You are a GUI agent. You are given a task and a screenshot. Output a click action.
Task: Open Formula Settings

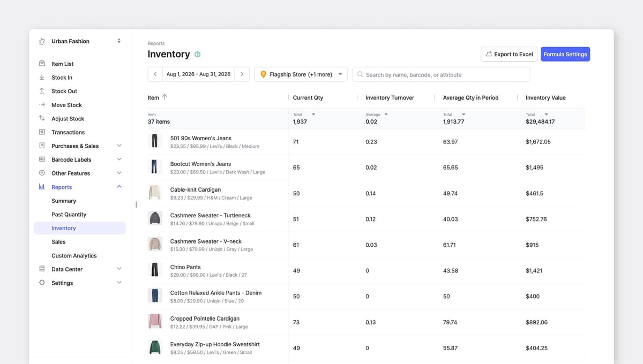point(565,54)
